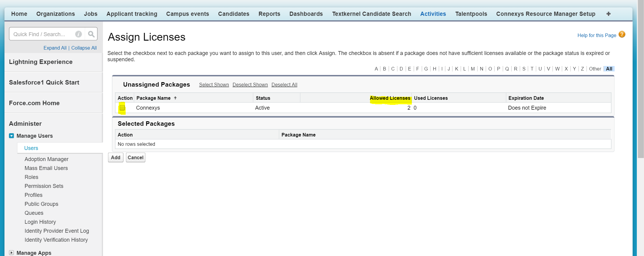Switch to the Jobs tab
644x256 pixels.
tap(91, 14)
